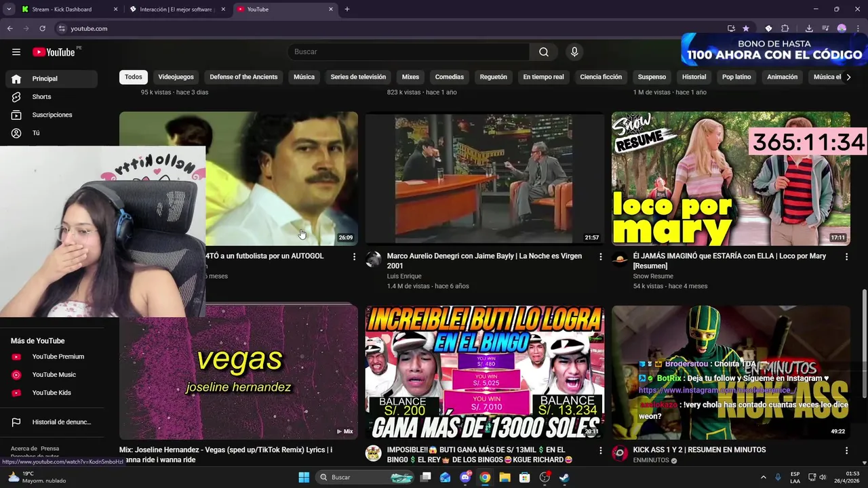
Task: Select the Pop latino filter chip
Action: (x=736, y=77)
